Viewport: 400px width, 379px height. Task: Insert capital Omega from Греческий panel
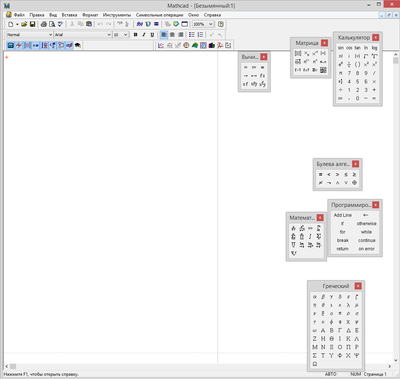315,364
